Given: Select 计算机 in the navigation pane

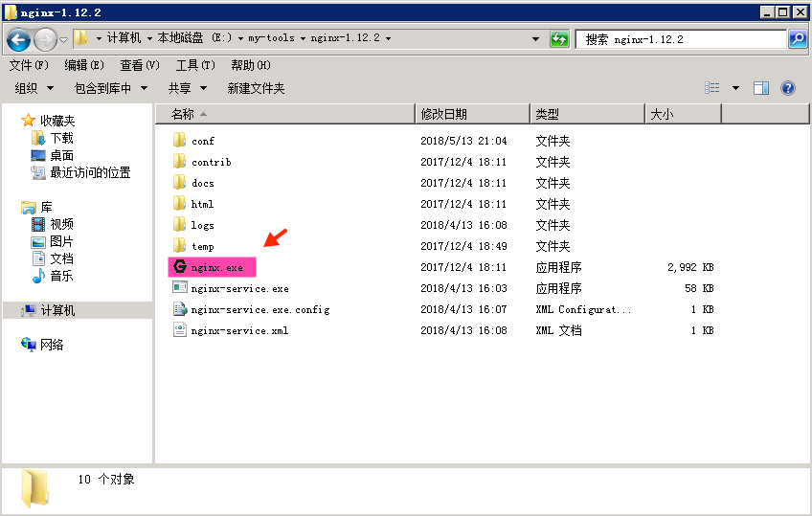Looking at the screenshot, I should coord(56,310).
